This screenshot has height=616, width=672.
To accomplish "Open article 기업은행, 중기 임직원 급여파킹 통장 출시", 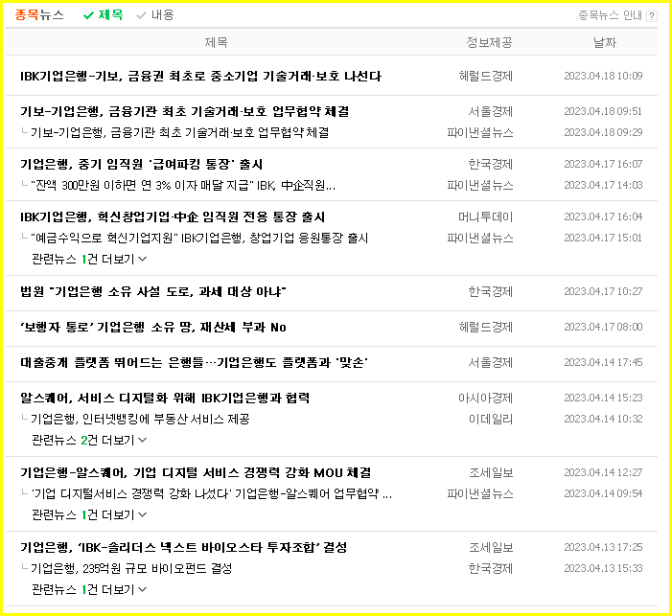I will 142,164.
